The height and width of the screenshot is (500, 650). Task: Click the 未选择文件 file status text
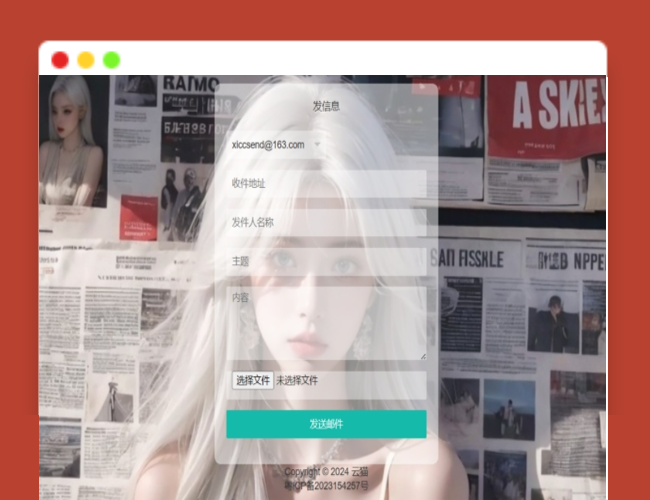[x=297, y=380]
